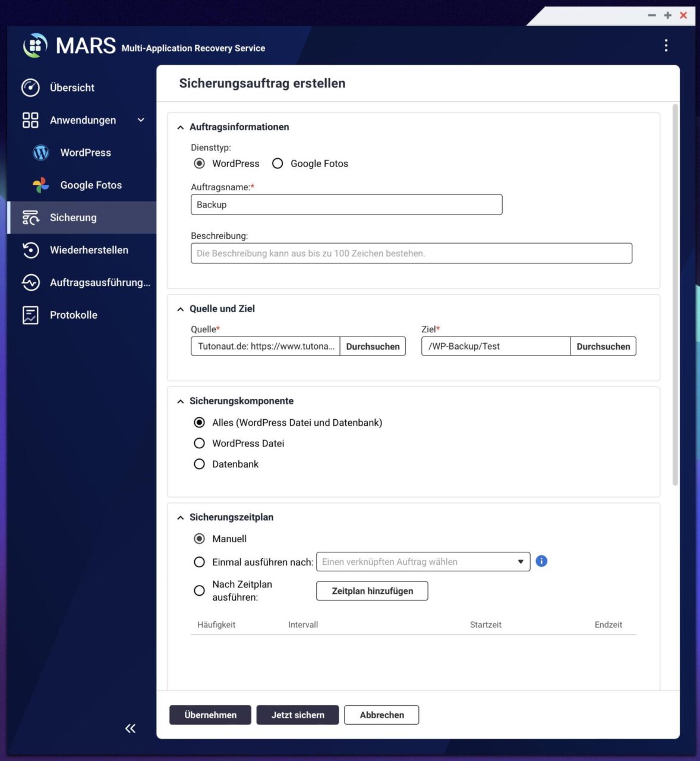Screen dimensions: 700x761
Task: Select Google Fotos as Diensttyp
Action: point(278,163)
